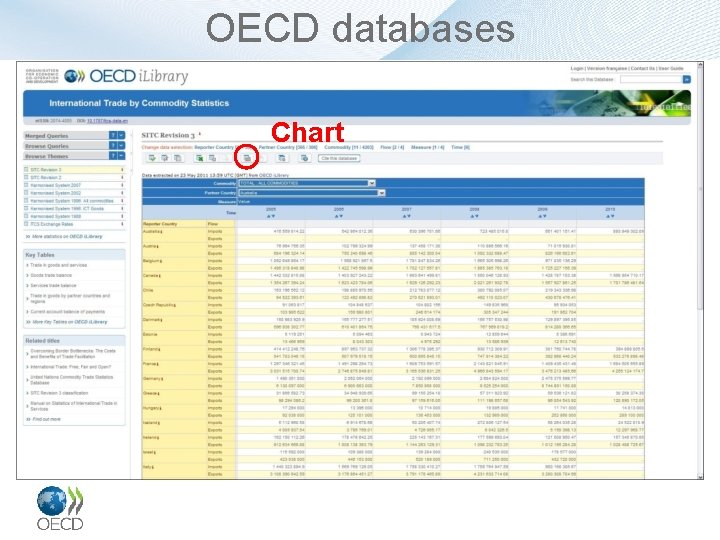Sort the 2008 column using its arrows
The width and height of the screenshot is (720, 540).
click(x=475, y=216)
